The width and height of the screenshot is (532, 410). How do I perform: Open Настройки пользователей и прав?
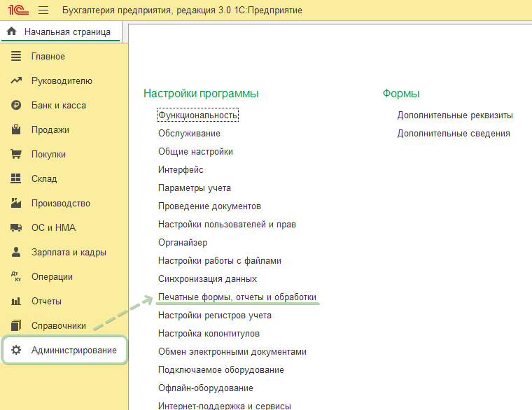pos(227,225)
